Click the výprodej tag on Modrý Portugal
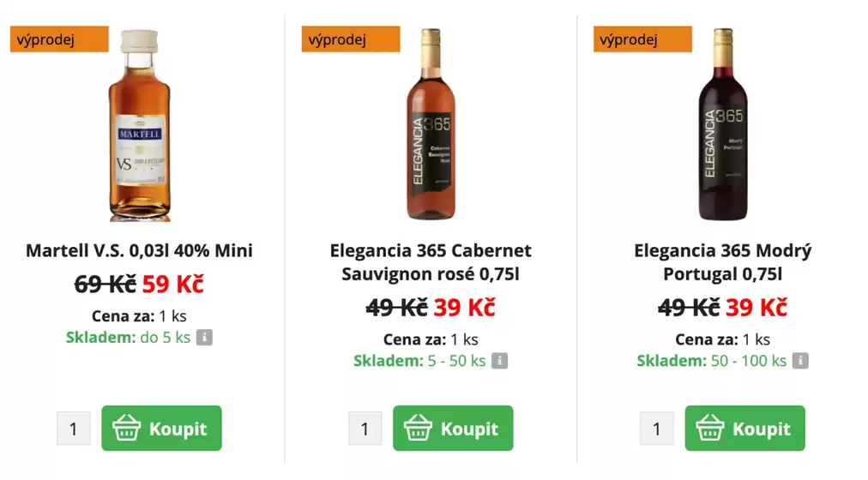Viewport: 868px width, 480px height. click(x=642, y=39)
